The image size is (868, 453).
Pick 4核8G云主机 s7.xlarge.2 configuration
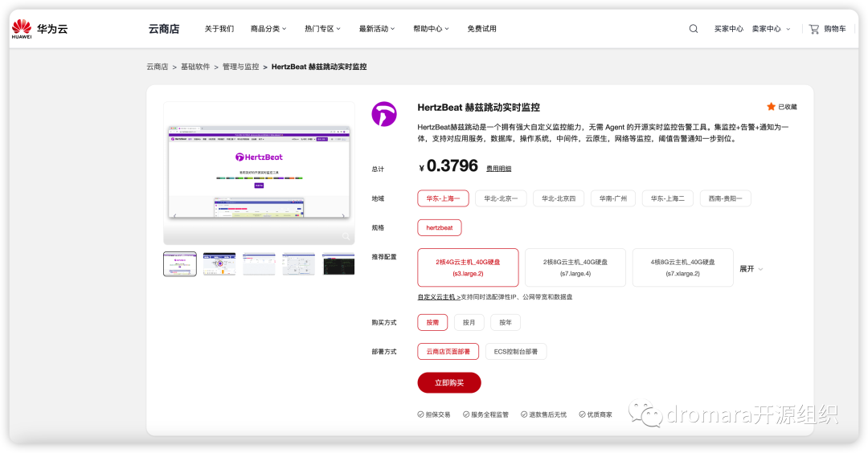(x=682, y=267)
